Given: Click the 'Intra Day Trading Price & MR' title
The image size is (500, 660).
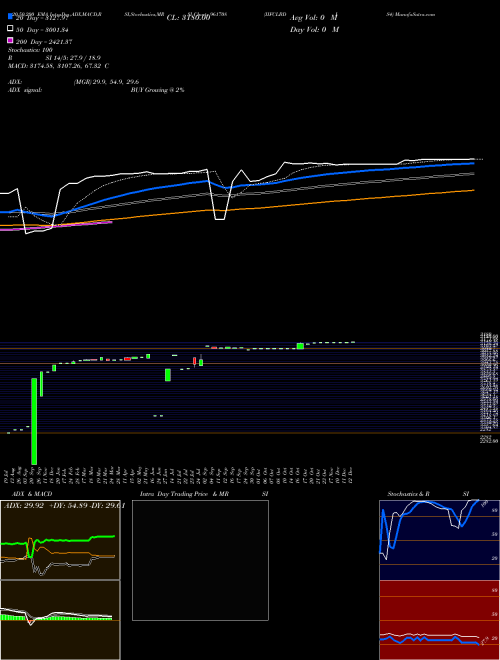Looking at the screenshot, I should [x=184, y=494].
